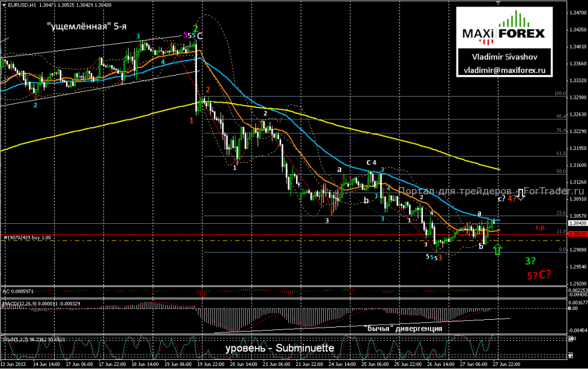Select the large green wave label 2 at peak
588x369 pixels.
pyautogui.click(x=195, y=28)
